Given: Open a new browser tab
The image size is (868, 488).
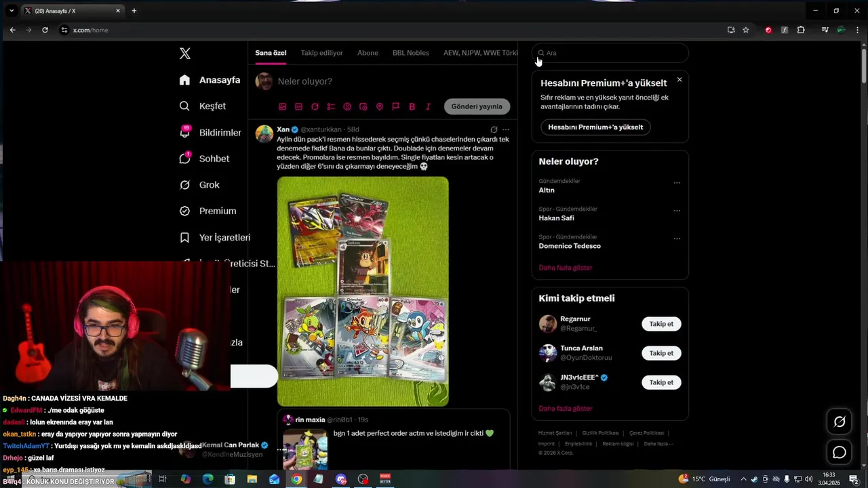Looking at the screenshot, I should [134, 11].
